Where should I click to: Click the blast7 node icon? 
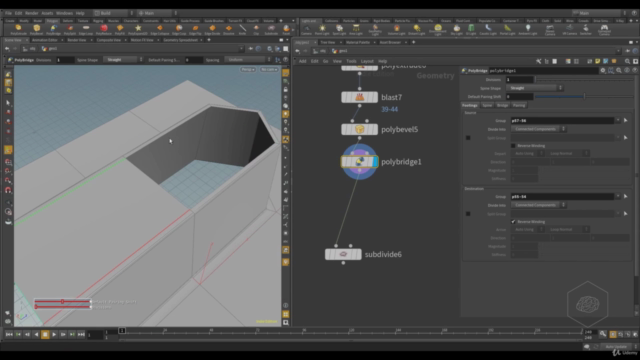click(x=359, y=97)
